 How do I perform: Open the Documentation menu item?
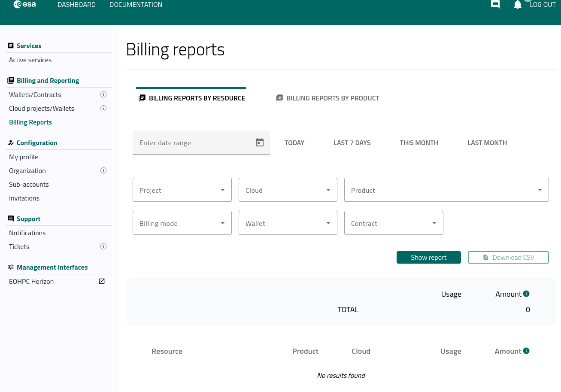[136, 5]
